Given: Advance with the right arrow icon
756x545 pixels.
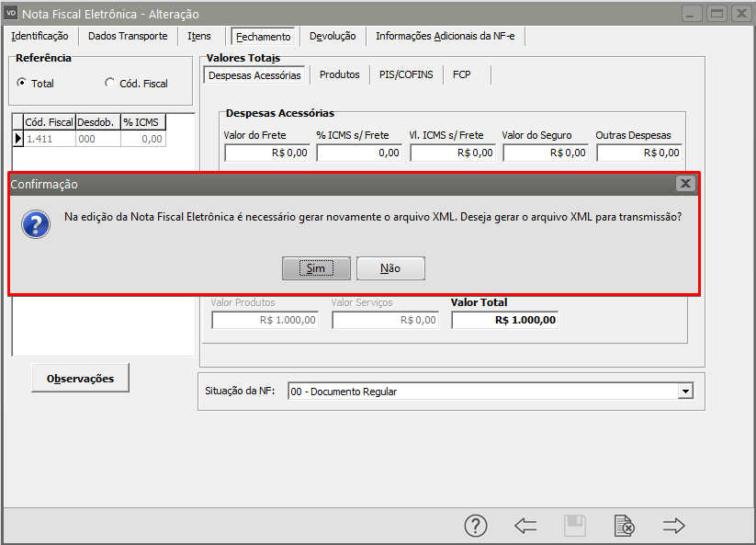Looking at the screenshot, I should tap(674, 526).
